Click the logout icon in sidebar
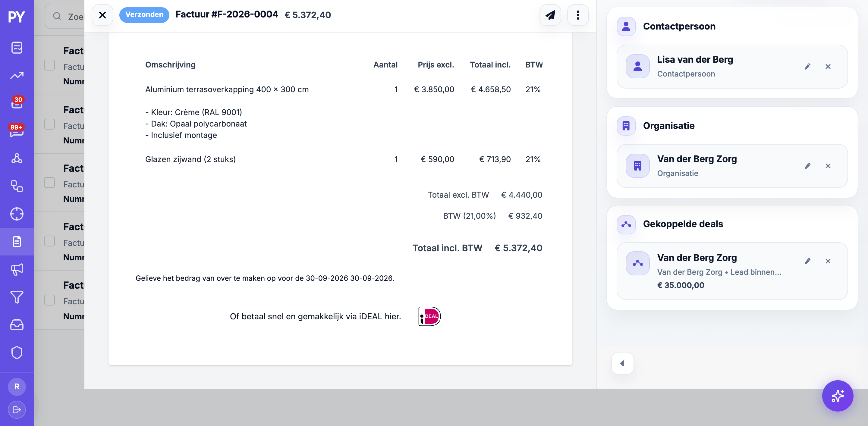 (17, 410)
